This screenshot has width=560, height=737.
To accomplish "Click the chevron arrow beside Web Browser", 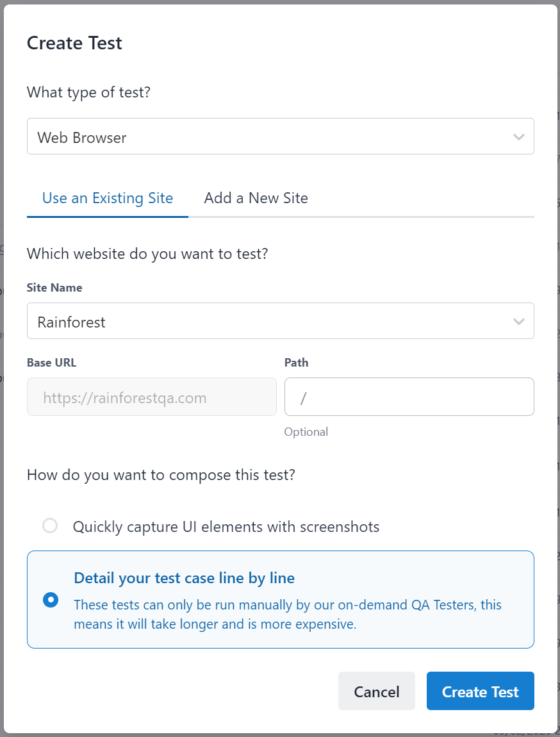I will pos(519,137).
